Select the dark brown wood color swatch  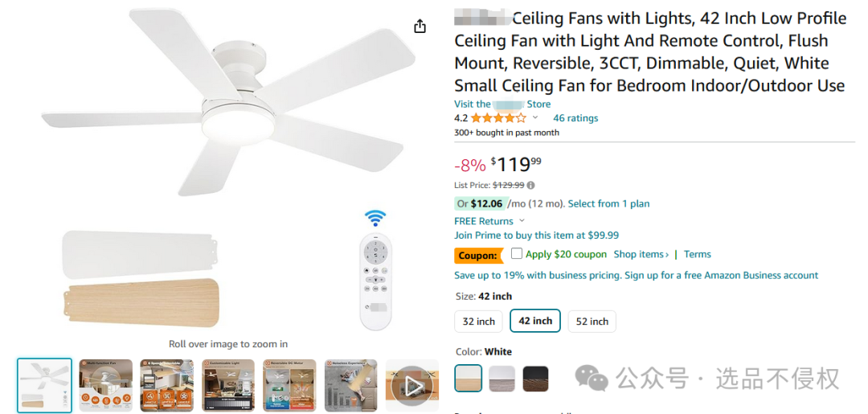[x=536, y=378]
